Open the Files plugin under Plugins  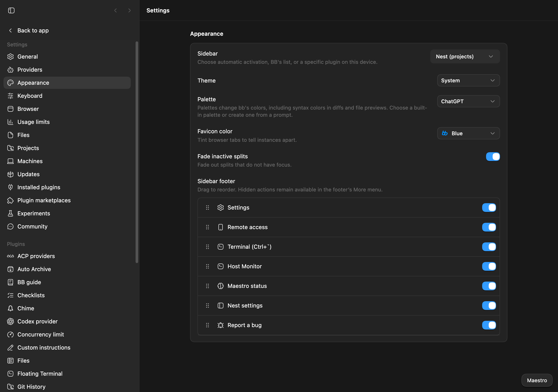(67, 361)
